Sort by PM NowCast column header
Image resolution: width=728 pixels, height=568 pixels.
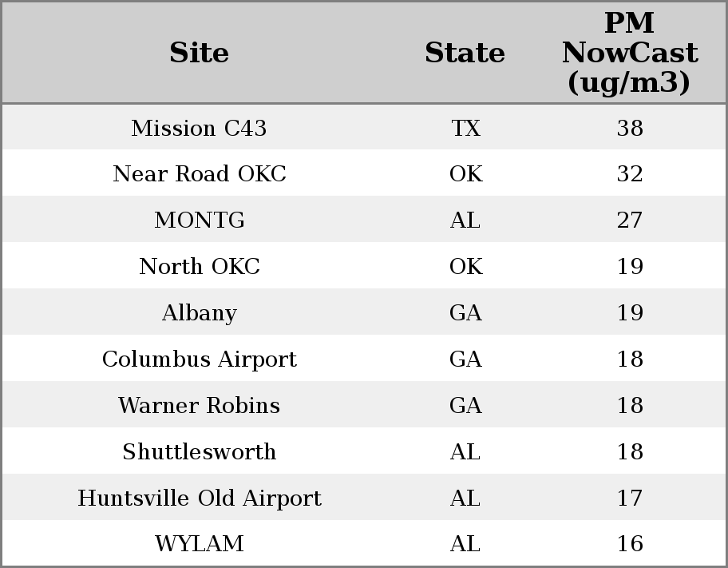coord(629,53)
